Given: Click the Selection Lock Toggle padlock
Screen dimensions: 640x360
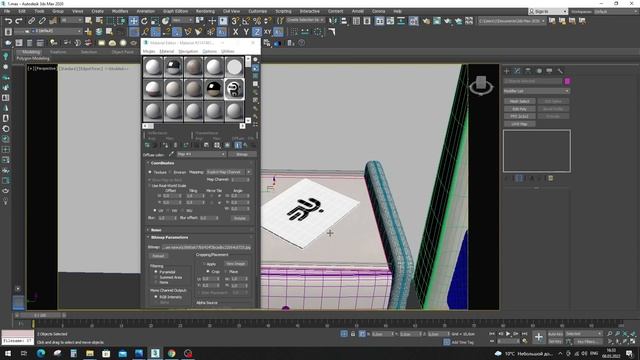Looking at the screenshot, I should coord(353,334).
